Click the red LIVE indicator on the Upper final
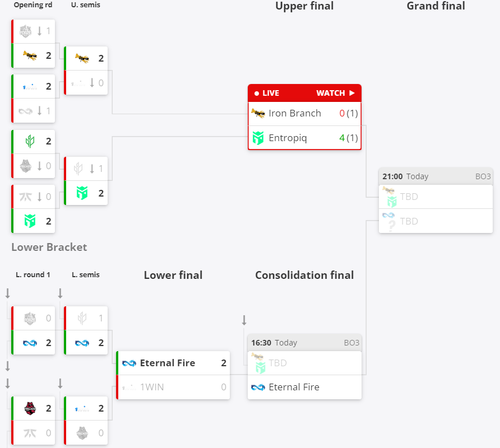Viewport: 500px width, 448px height. tap(267, 93)
